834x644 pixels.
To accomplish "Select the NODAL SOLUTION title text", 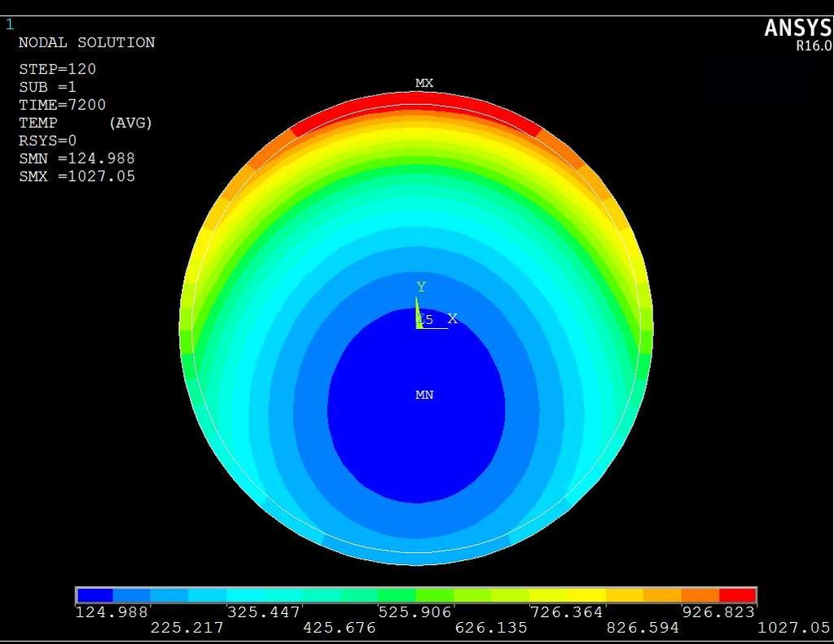I will (x=86, y=42).
